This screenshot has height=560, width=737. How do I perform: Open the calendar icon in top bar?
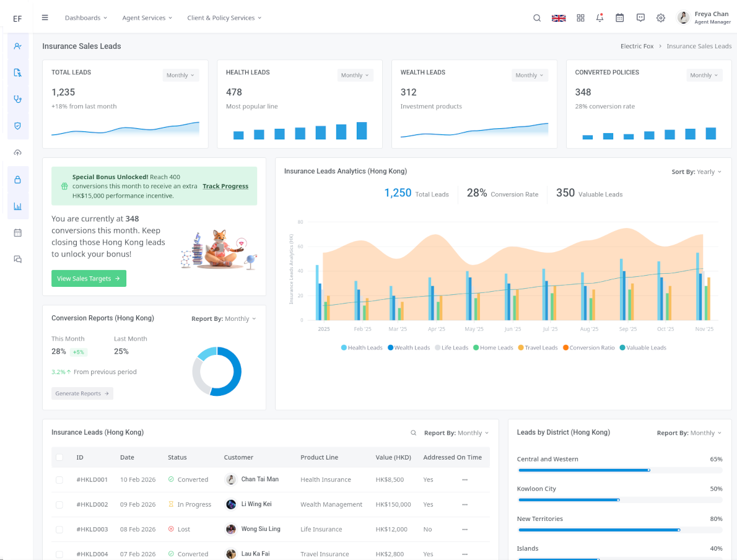(x=619, y=18)
